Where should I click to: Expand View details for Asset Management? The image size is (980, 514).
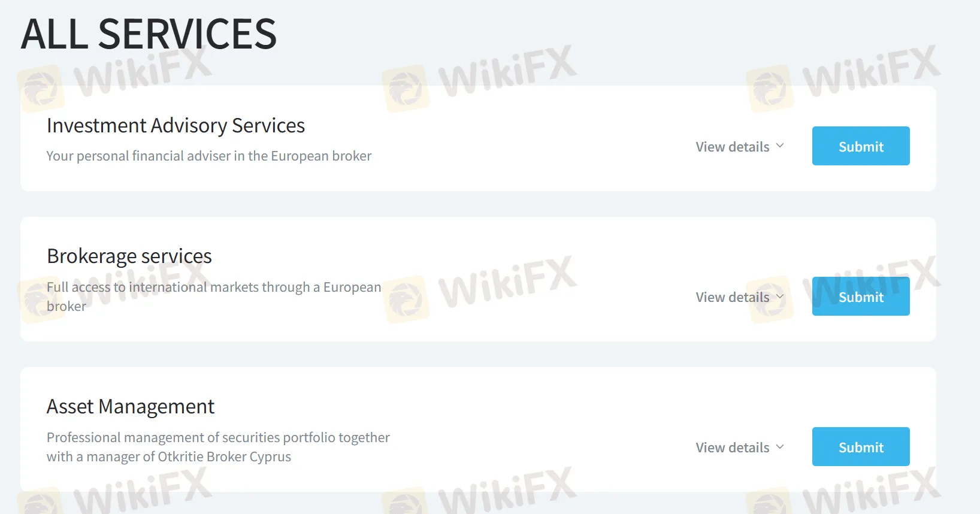pyautogui.click(x=740, y=448)
